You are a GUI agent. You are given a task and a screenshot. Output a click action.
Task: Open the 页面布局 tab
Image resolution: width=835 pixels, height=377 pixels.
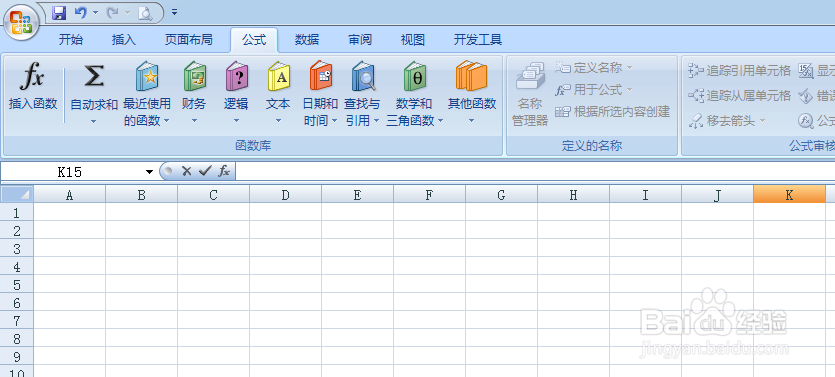point(189,40)
